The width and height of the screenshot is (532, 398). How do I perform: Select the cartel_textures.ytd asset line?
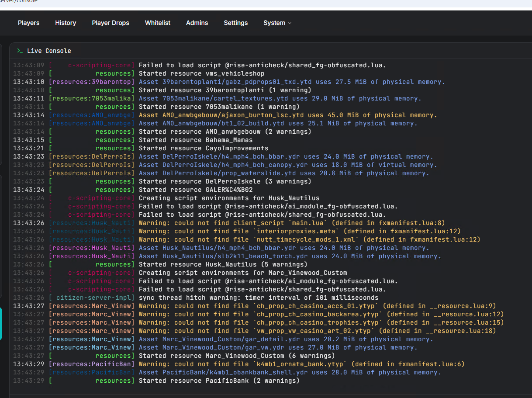coord(280,98)
